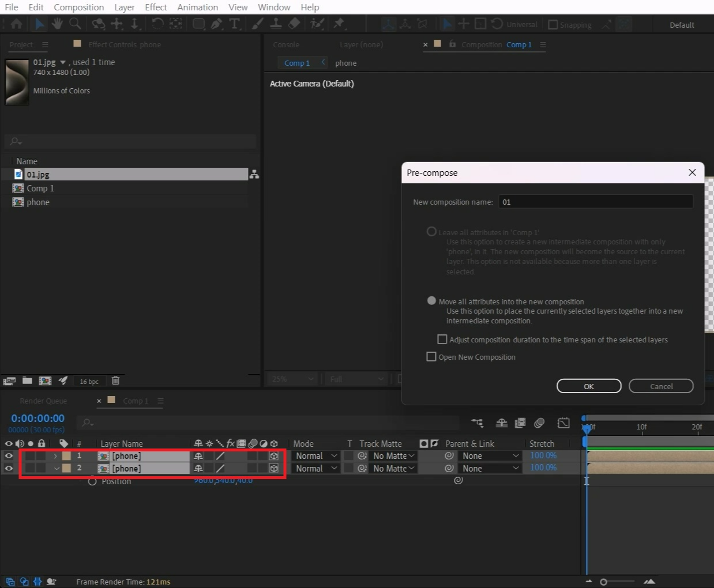
Task: Expand properties of layer 1 phone
Action: 55,455
